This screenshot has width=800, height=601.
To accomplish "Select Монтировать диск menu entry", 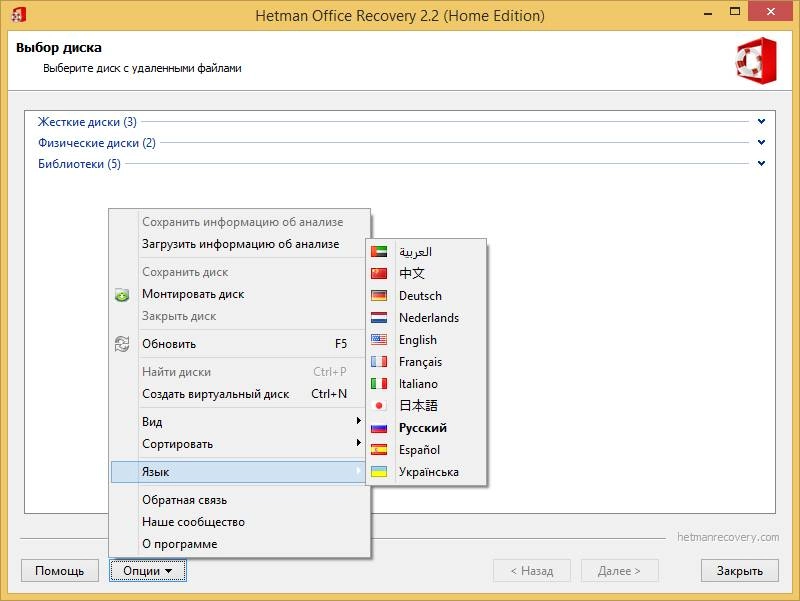I will coord(238,294).
